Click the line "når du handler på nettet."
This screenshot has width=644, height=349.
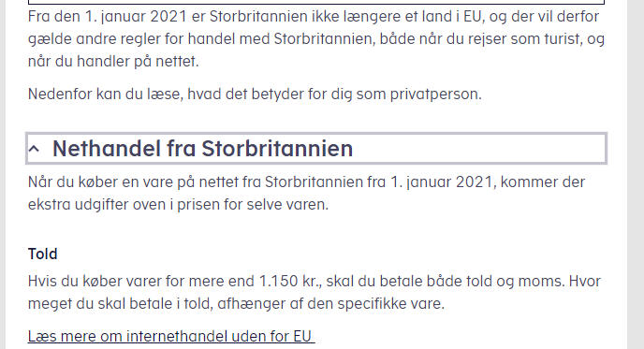113,62
